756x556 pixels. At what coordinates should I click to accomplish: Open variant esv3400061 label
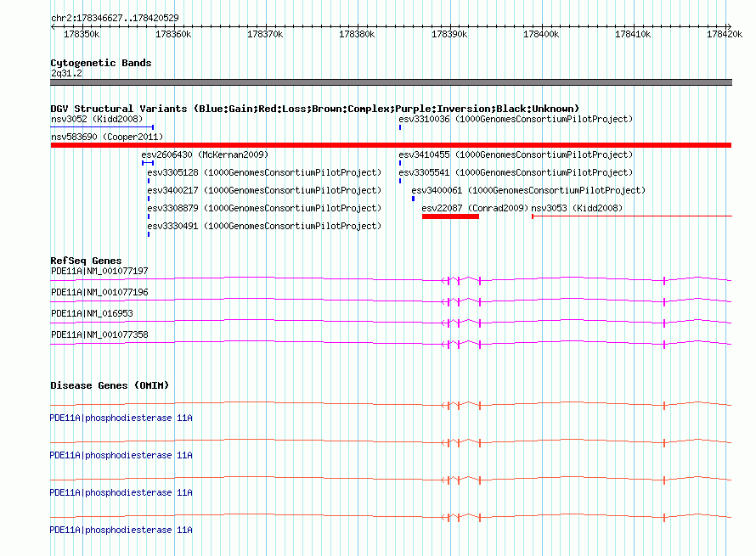[528, 190]
